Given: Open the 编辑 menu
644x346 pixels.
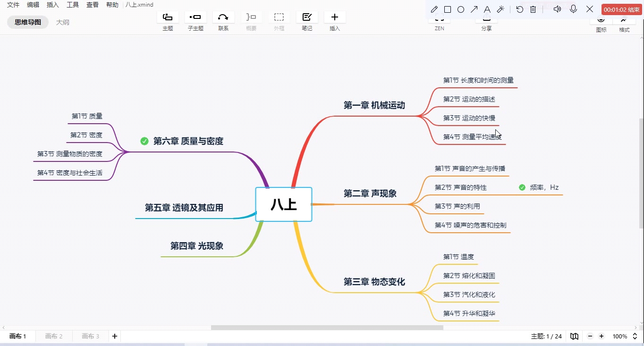Looking at the screenshot, I should tap(33, 5).
